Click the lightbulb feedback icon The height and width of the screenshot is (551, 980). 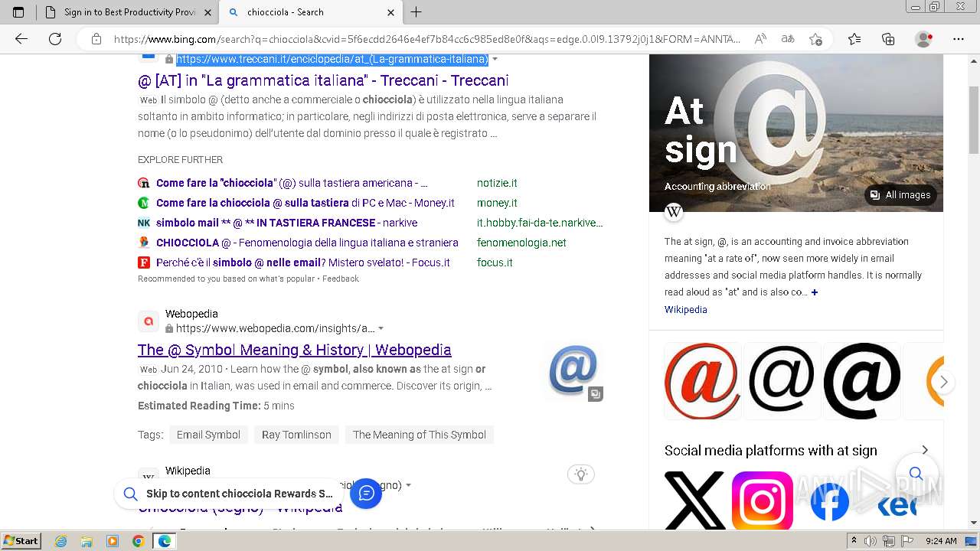581,474
